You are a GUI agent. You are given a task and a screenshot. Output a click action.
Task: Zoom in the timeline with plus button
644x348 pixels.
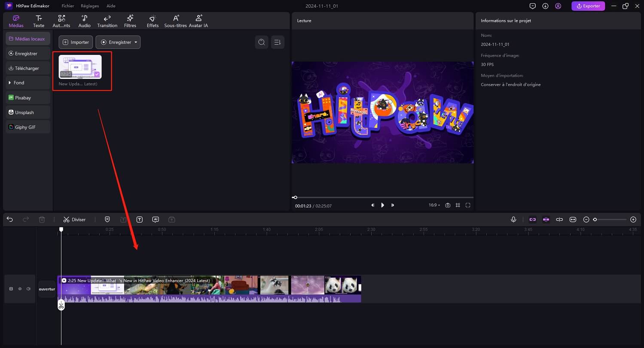[x=633, y=219]
